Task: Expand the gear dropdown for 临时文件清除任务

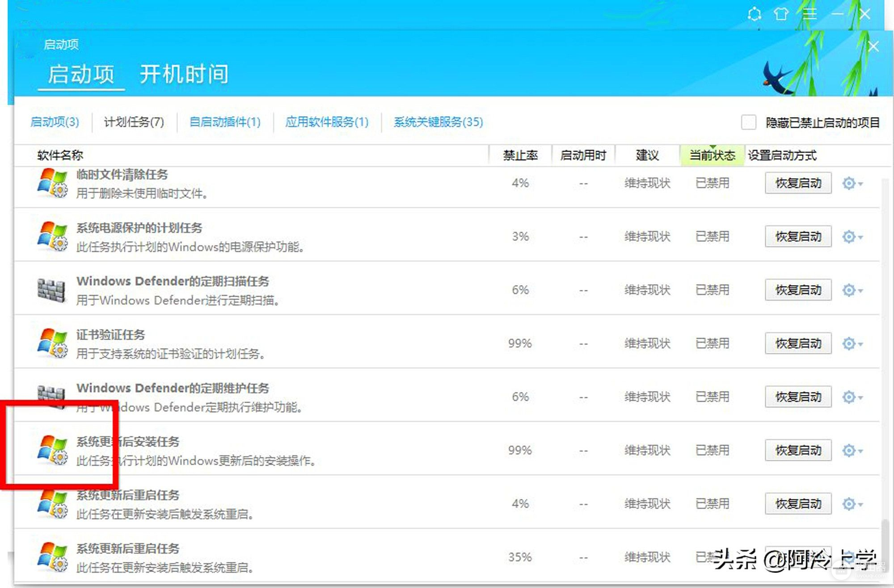Action: (852, 183)
